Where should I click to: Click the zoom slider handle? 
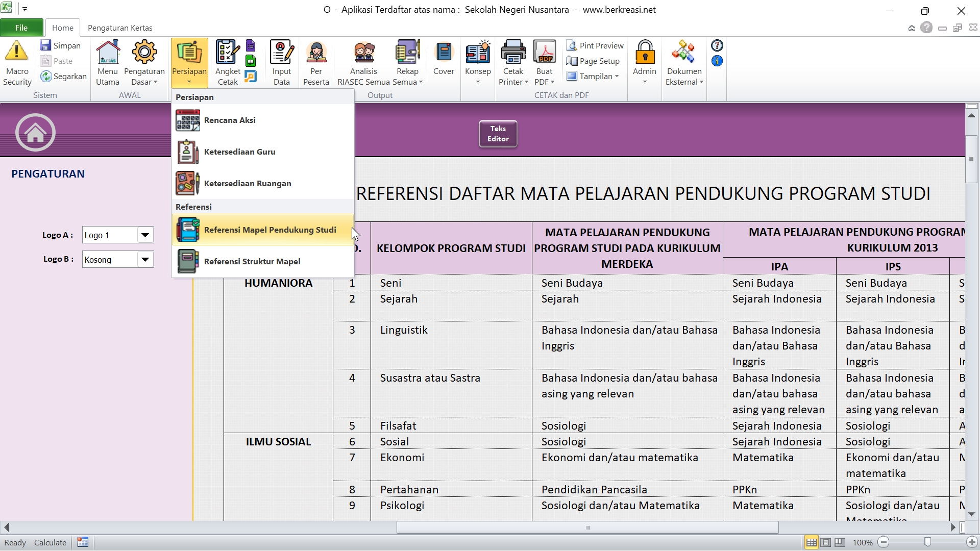coord(927,542)
